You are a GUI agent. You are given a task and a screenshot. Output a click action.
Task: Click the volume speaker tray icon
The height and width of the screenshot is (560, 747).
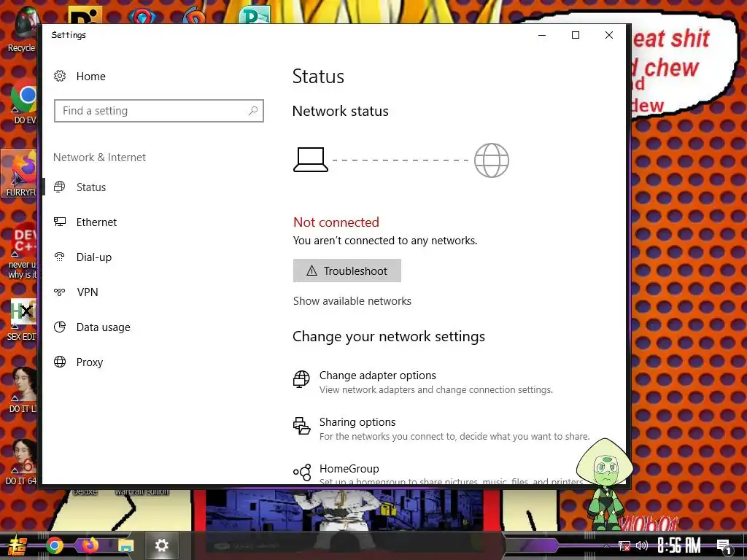(x=642, y=545)
